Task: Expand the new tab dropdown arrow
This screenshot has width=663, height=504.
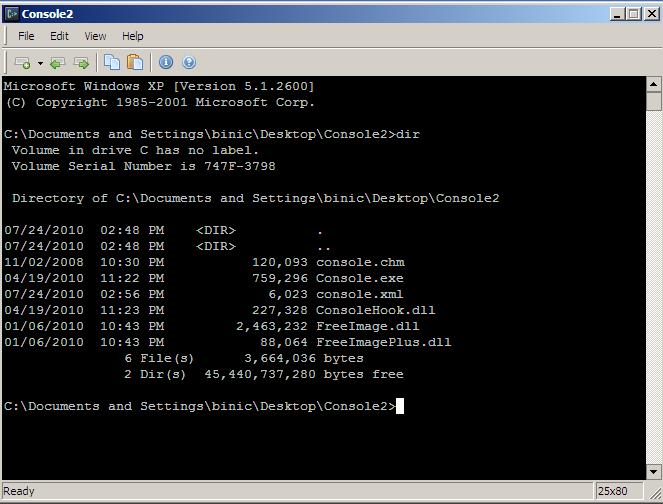Action: coord(40,63)
